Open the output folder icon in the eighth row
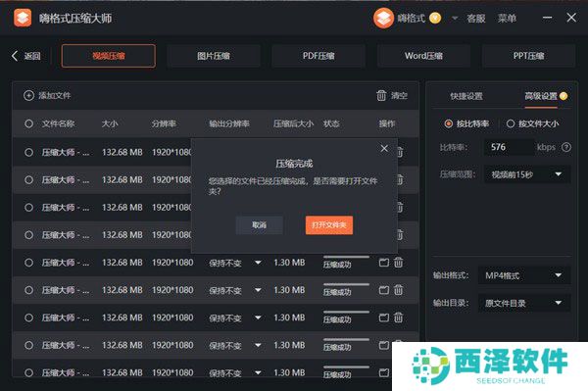This screenshot has height=391, width=588. (x=383, y=345)
